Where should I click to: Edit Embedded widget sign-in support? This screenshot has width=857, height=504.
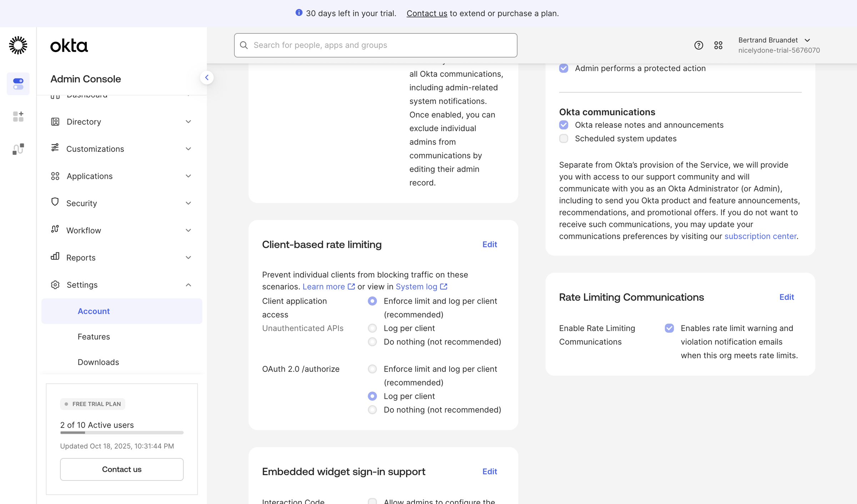point(490,472)
